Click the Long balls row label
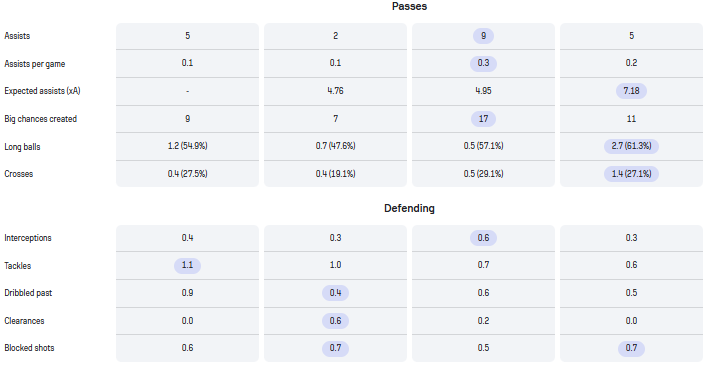The image size is (714, 367). [x=22, y=147]
